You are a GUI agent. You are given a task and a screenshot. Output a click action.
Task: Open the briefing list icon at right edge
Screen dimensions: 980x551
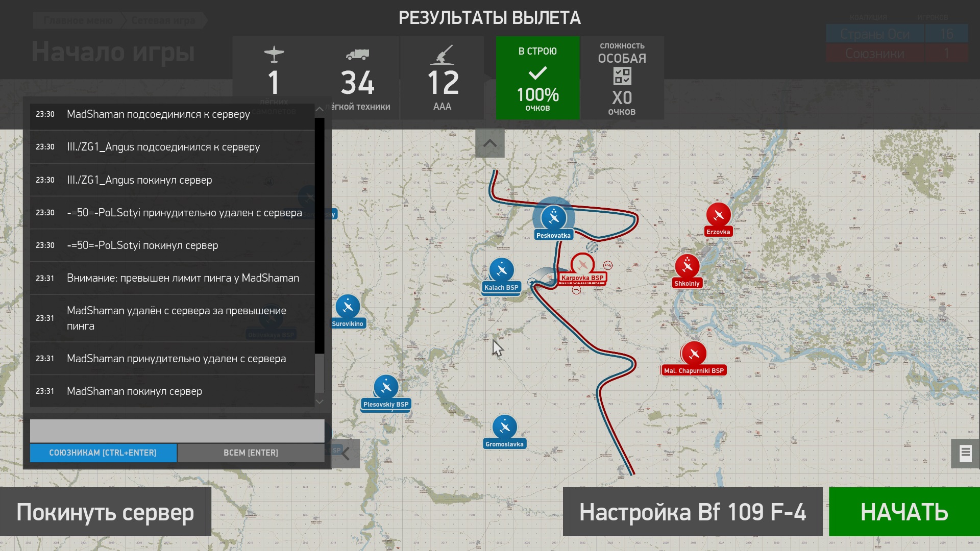click(965, 453)
